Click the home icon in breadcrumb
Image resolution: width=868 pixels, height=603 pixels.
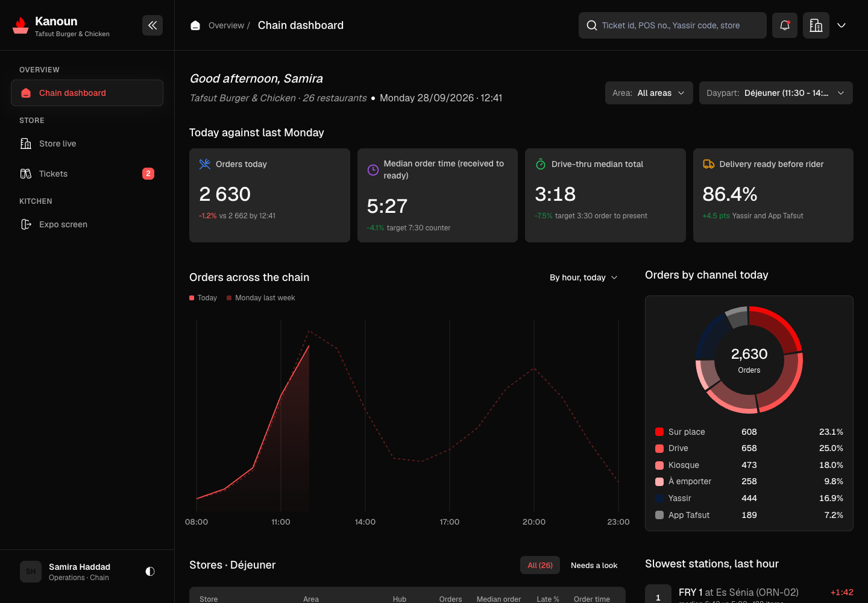click(x=195, y=25)
